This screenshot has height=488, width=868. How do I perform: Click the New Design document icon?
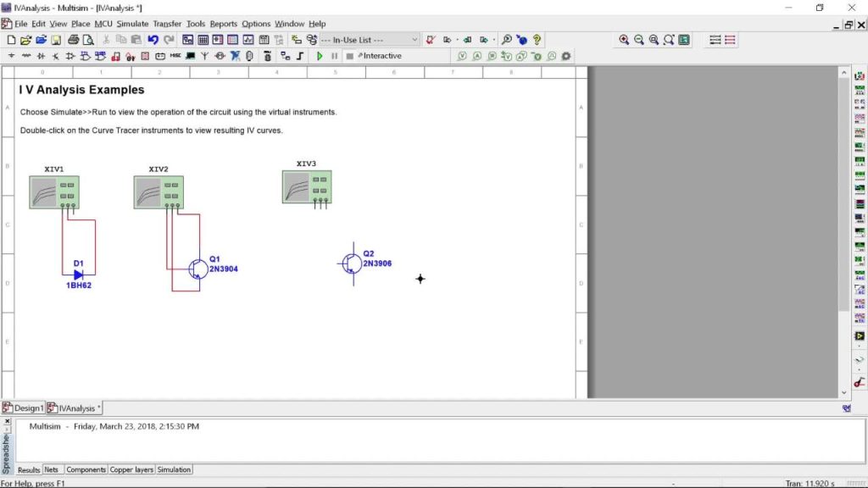click(12, 40)
